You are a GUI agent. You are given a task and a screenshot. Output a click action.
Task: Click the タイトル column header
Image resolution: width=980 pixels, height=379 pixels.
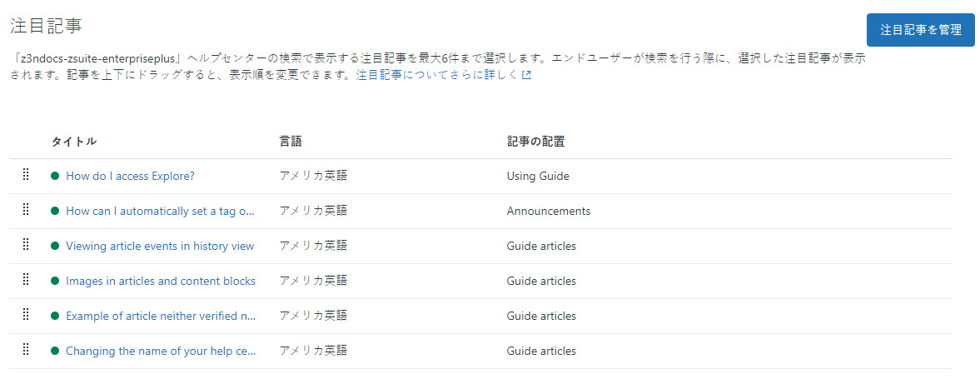[x=74, y=142]
